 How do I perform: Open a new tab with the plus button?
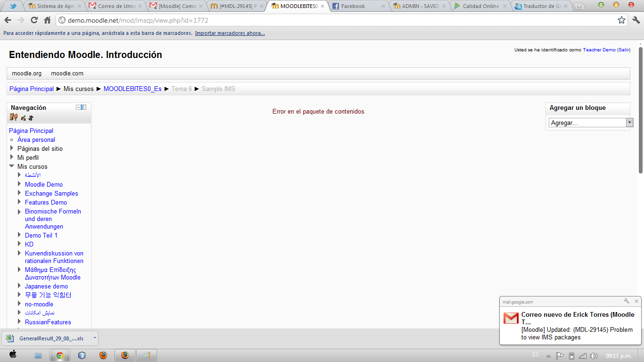pyautogui.click(x=579, y=7)
